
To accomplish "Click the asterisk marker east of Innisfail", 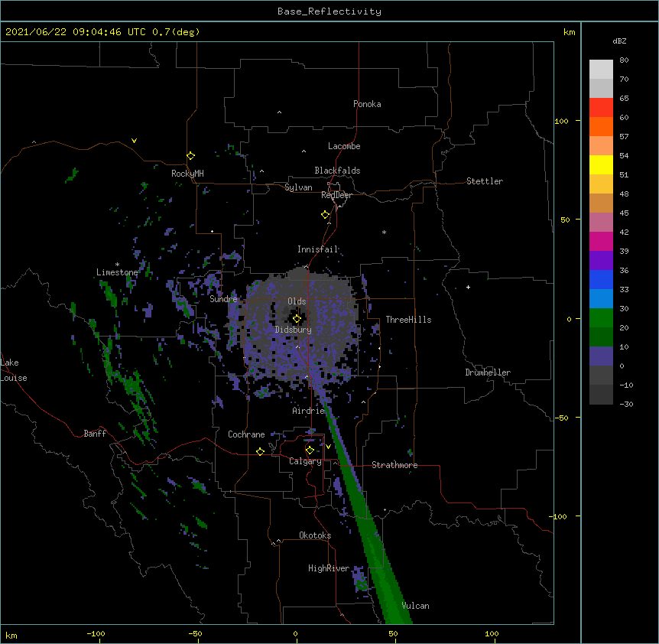I will pos(384,232).
